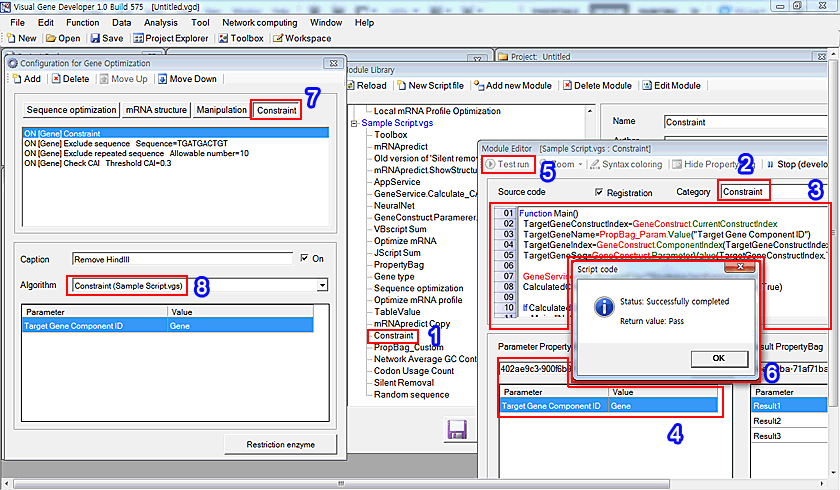The height and width of the screenshot is (490, 840).
Task: Toggle the Registration checkbox
Action: (x=599, y=192)
